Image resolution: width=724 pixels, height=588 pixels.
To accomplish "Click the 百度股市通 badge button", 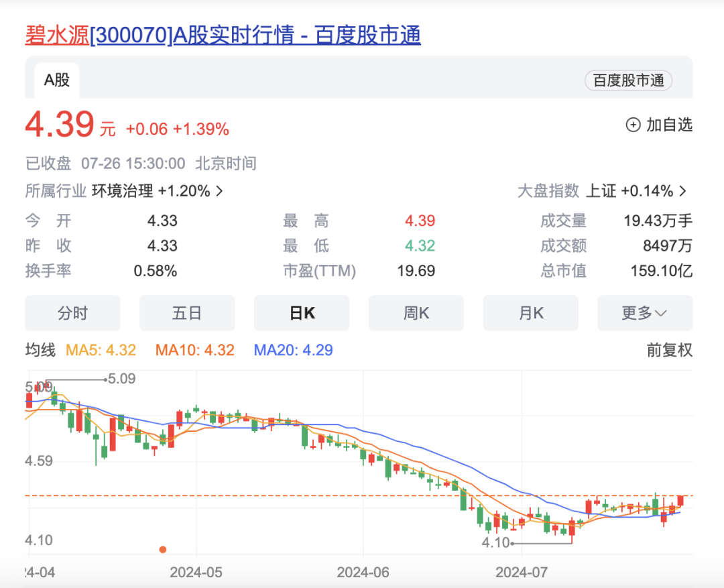I will (628, 80).
